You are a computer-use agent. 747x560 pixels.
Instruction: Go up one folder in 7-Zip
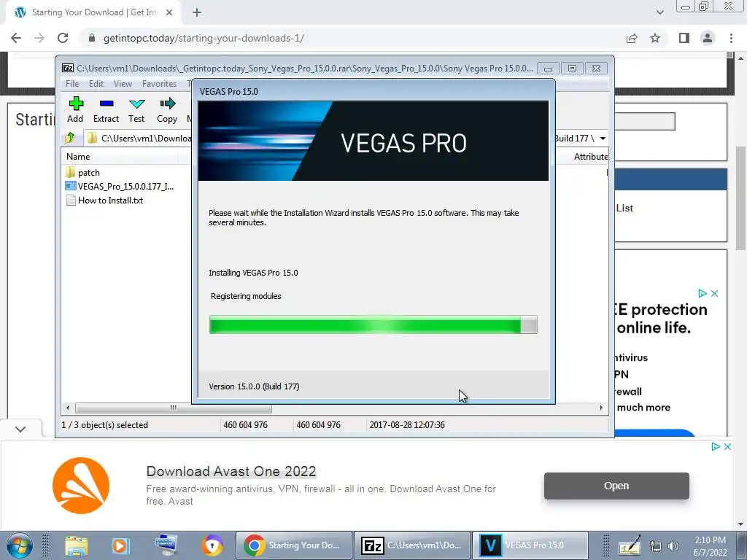[70, 138]
